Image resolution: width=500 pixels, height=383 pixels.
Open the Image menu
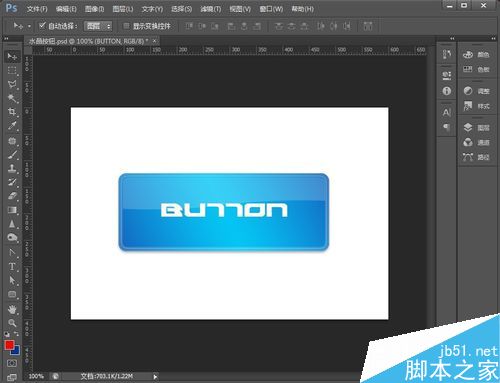(x=94, y=9)
